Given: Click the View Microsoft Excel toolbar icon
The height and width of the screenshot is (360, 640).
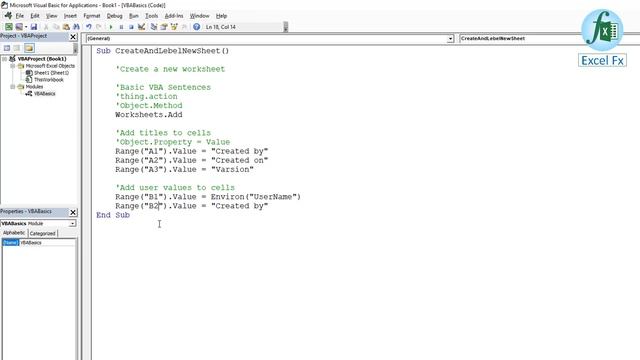Looking at the screenshot, I should click(9, 27).
